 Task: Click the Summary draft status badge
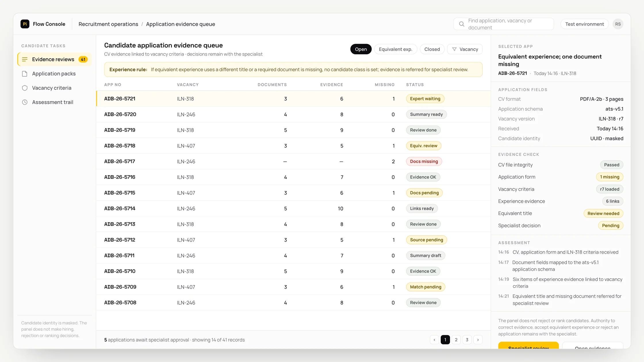pos(425,256)
